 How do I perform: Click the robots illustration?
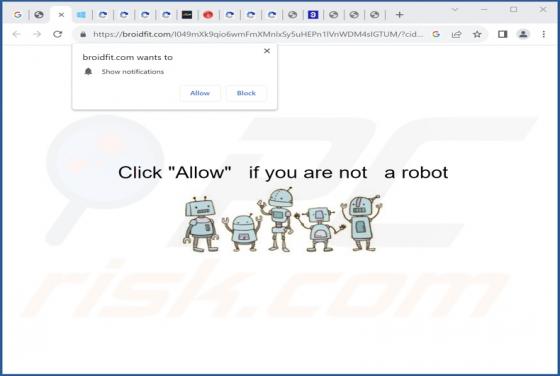[x=282, y=220]
